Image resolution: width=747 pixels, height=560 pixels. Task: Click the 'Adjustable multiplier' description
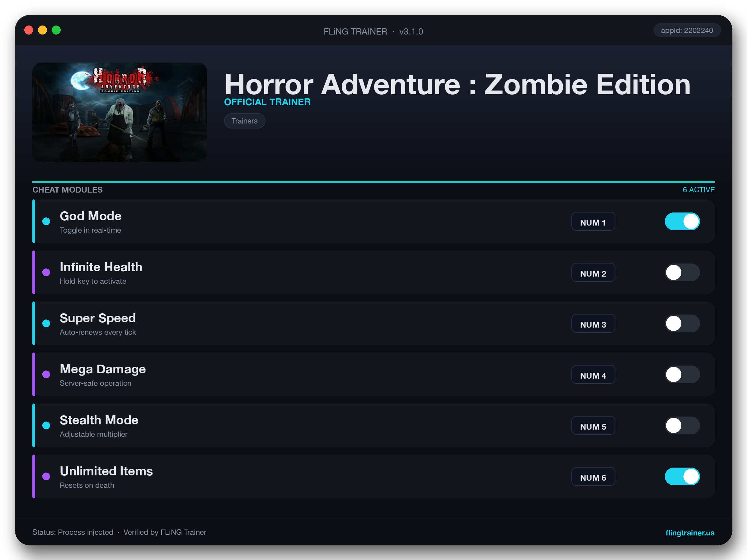(94, 434)
